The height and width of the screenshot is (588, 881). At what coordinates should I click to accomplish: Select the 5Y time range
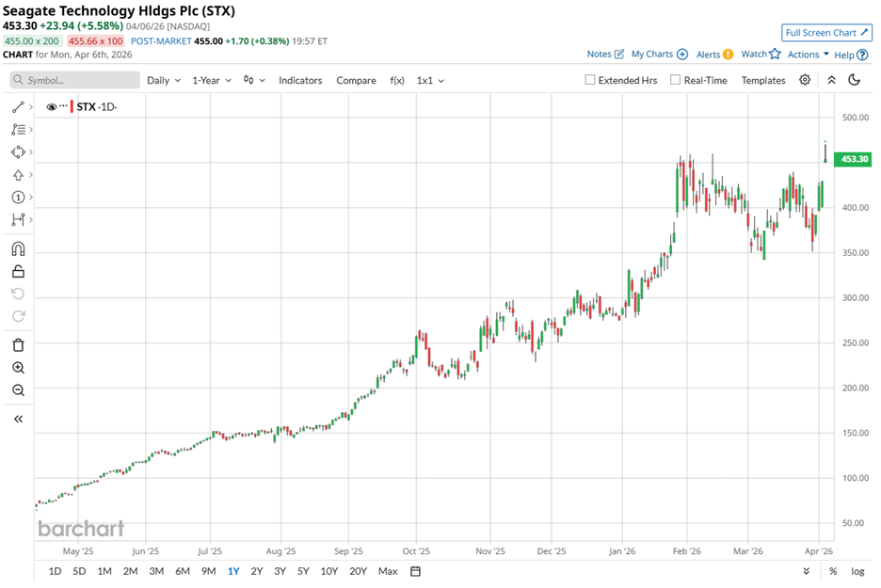303,571
